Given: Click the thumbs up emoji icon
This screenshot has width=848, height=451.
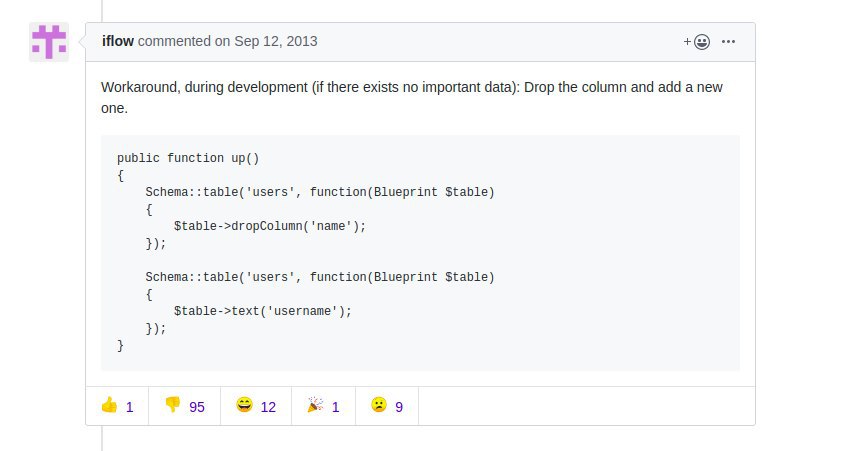Looking at the screenshot, I should (109, 405).
